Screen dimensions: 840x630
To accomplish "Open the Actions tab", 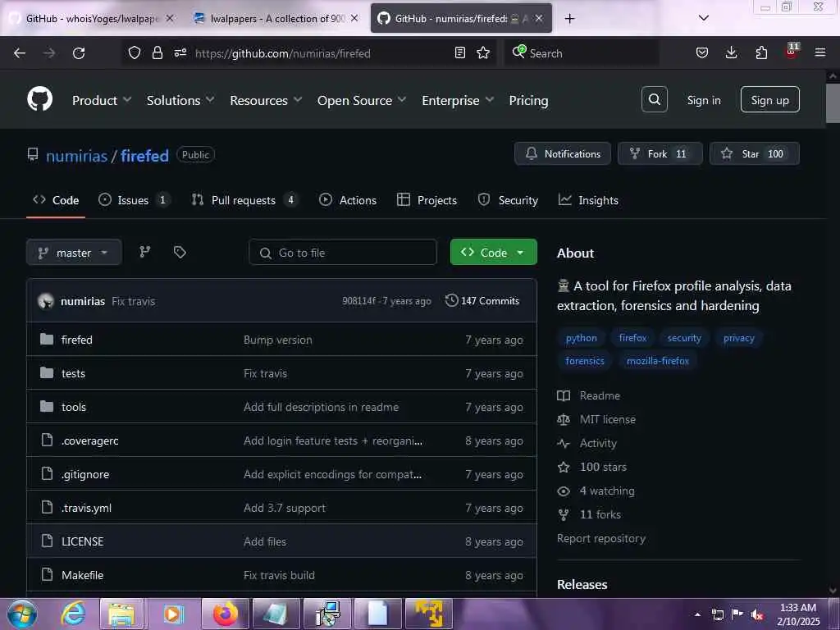I will 348,200.
